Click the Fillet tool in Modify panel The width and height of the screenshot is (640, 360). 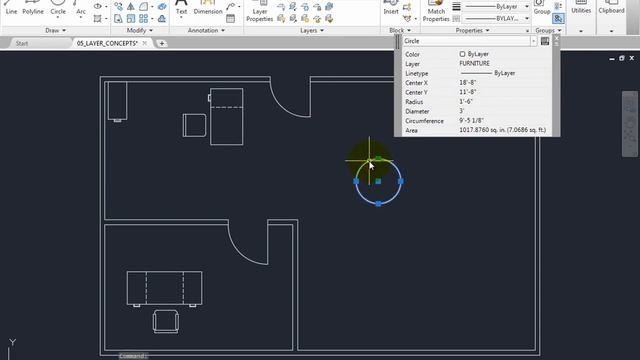click(x=143, y=6)
